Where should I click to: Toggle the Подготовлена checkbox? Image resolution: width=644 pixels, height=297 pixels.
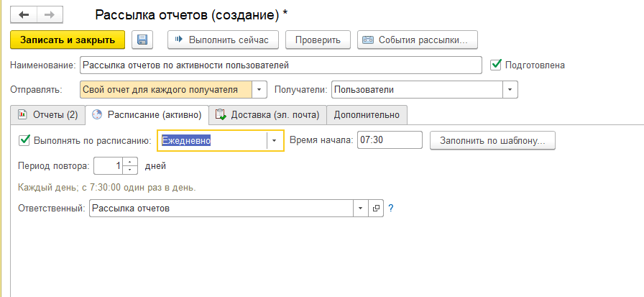[496, 65]
